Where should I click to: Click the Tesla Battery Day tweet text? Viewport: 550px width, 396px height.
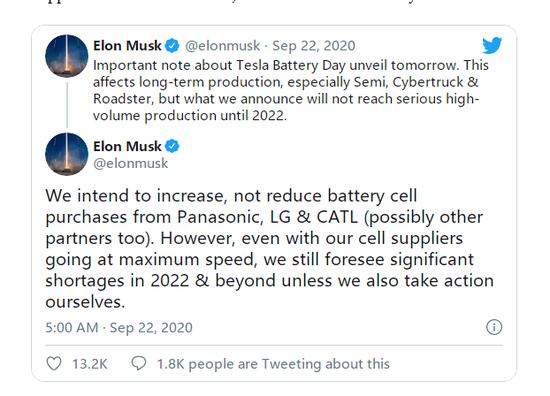click(x=291, y=90)
